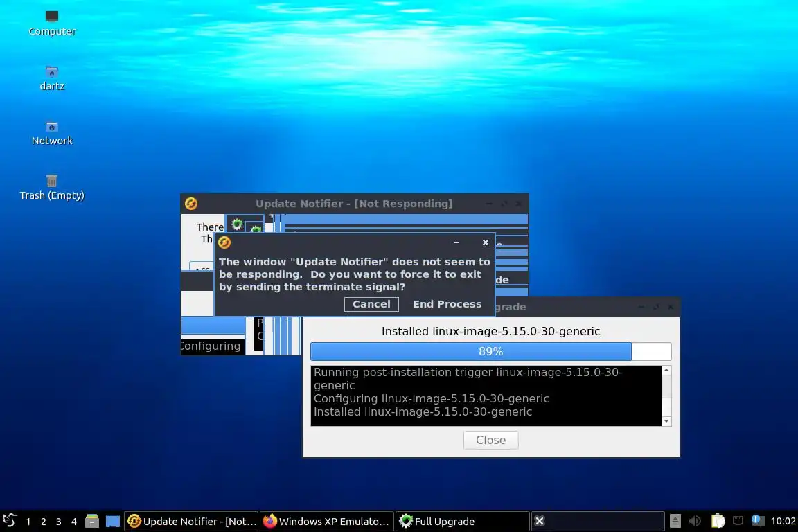The width and height of the screenshot is (798, 532).
Task: Click the last log line 'Installed linux-image'
Action: (423, 412)
